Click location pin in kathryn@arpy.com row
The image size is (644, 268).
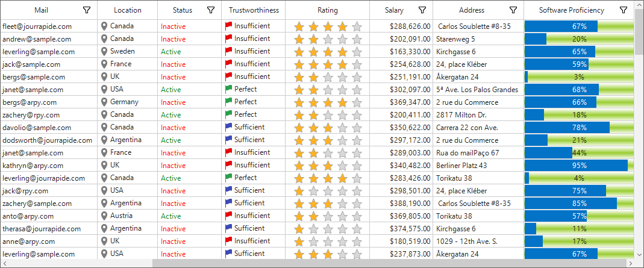pos(104,166)
